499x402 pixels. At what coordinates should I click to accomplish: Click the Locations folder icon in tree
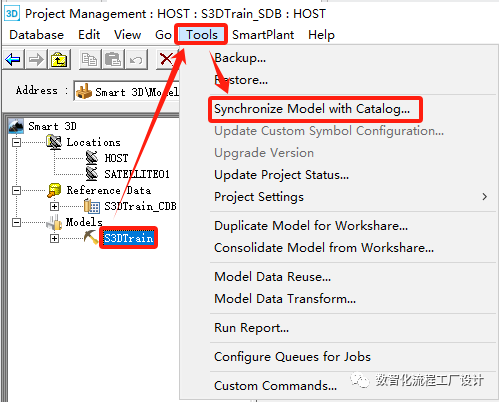coord(54,142)
